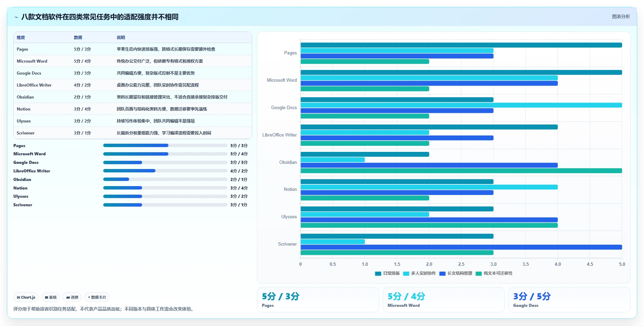Click the 2.5 tick on the chart x-axis
Image resolution: width=644 pixels, height=326 pixels.
click(x=461, y=264)
